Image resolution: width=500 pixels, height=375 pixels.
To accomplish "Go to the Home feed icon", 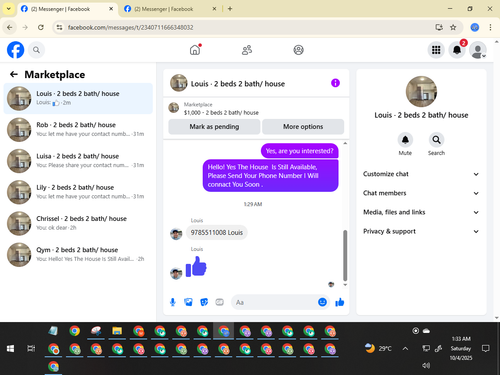I will coord(195,50).
